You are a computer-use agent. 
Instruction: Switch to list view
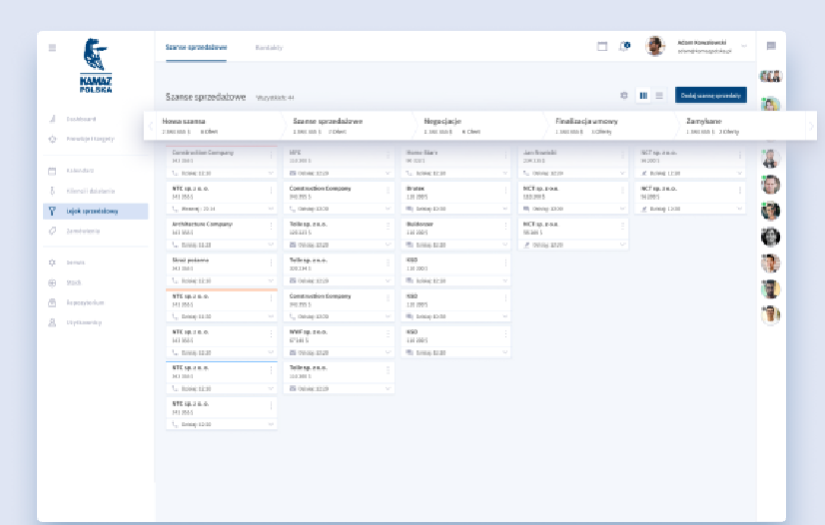(659, 95)
